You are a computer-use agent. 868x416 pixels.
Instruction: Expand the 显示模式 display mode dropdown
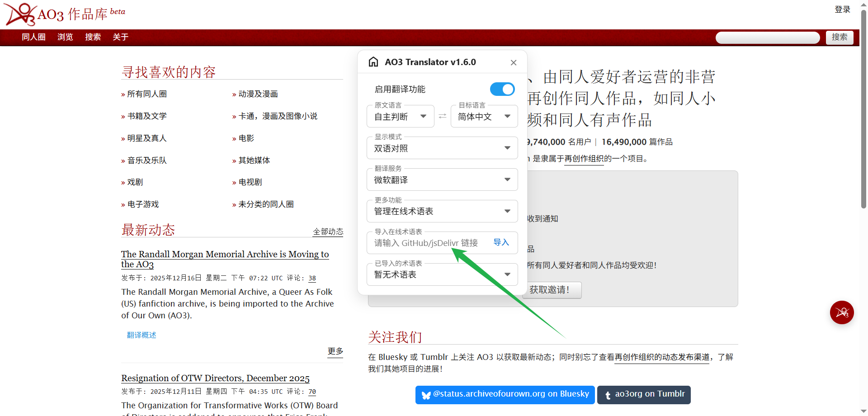(x=442, y=148)
